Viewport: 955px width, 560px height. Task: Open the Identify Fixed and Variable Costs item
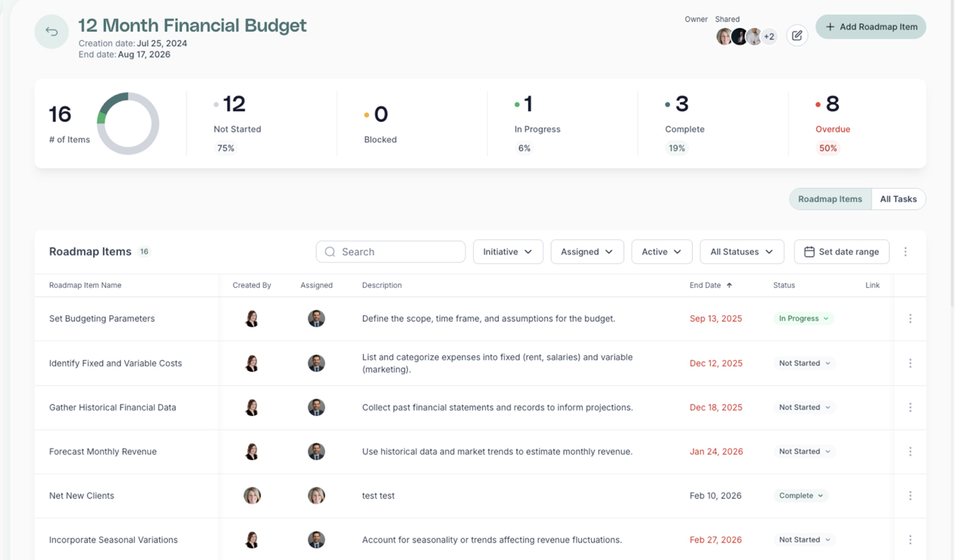click(115, 364)
